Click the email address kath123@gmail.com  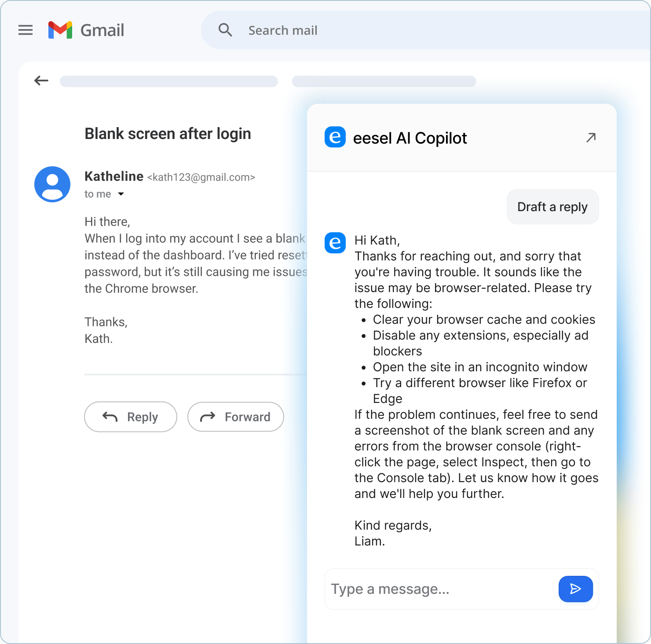(x=201, y=177)
